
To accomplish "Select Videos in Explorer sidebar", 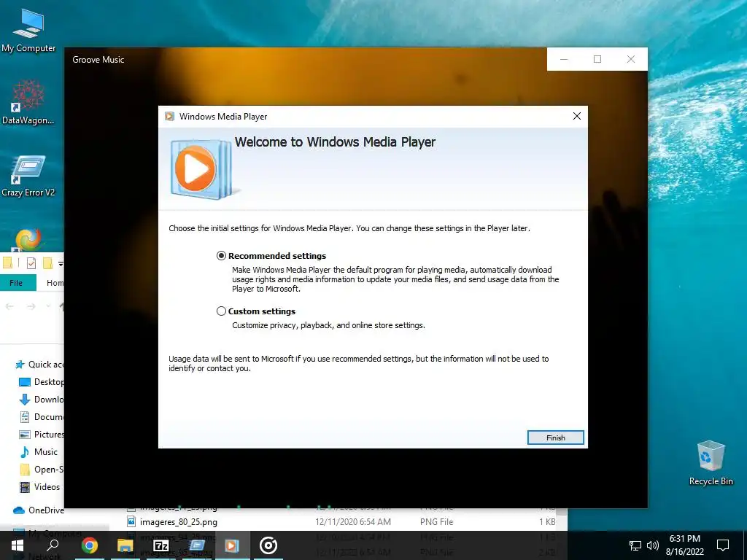I will coord(40,487).
